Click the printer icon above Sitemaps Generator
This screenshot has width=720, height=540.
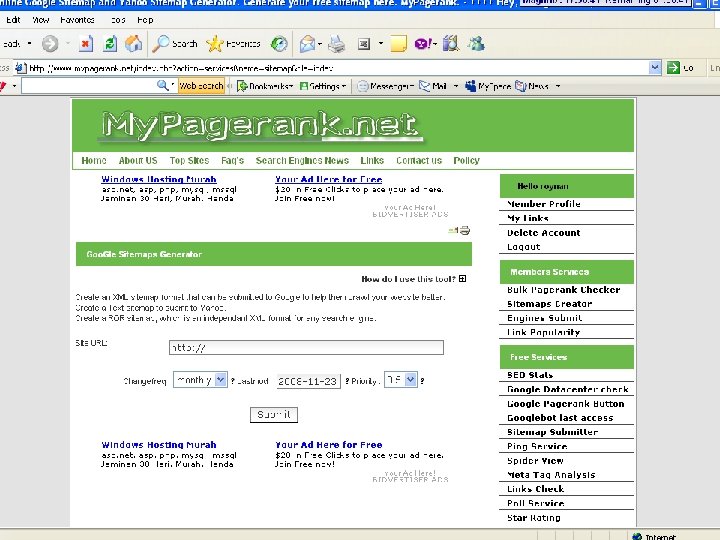point(465,230)
